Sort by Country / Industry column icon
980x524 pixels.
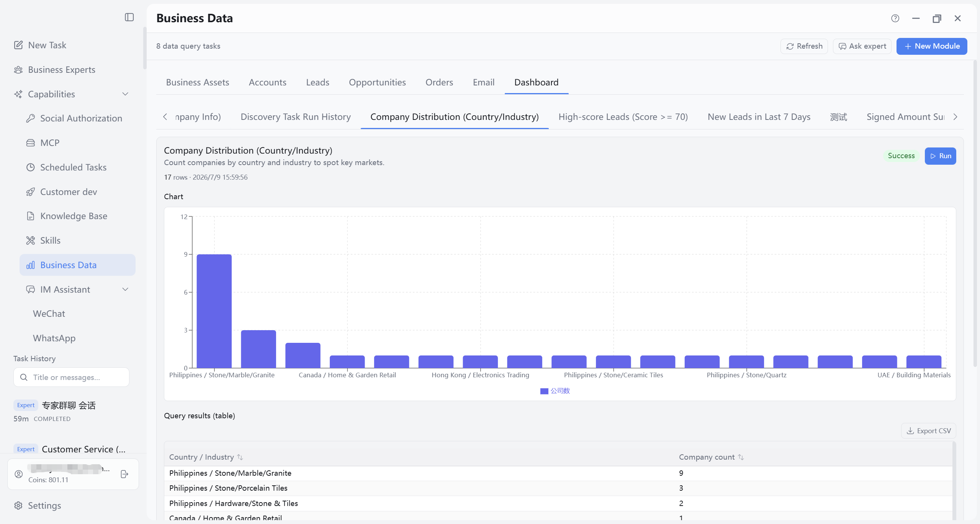[240, 457]
